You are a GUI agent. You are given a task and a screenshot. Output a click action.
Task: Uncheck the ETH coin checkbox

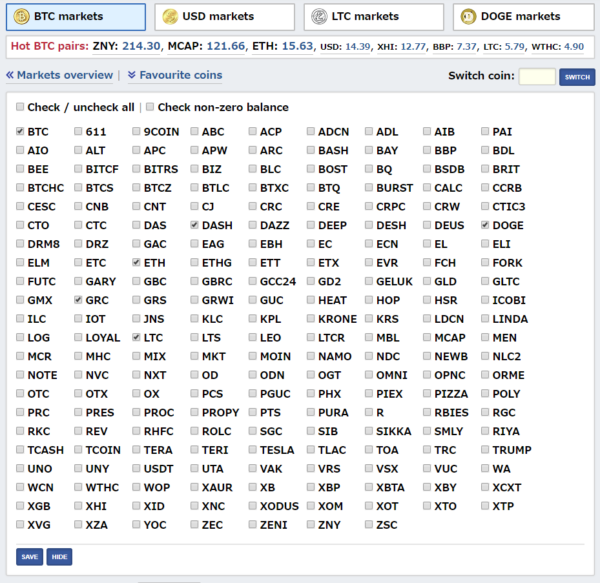tap(136, 262)
